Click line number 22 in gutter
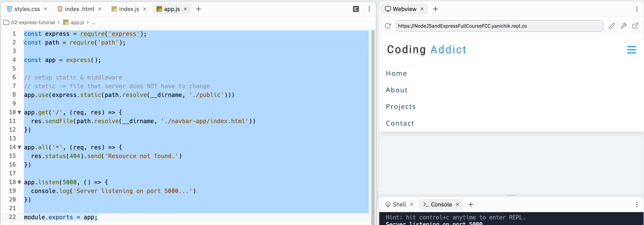 (x=12, y=217)
